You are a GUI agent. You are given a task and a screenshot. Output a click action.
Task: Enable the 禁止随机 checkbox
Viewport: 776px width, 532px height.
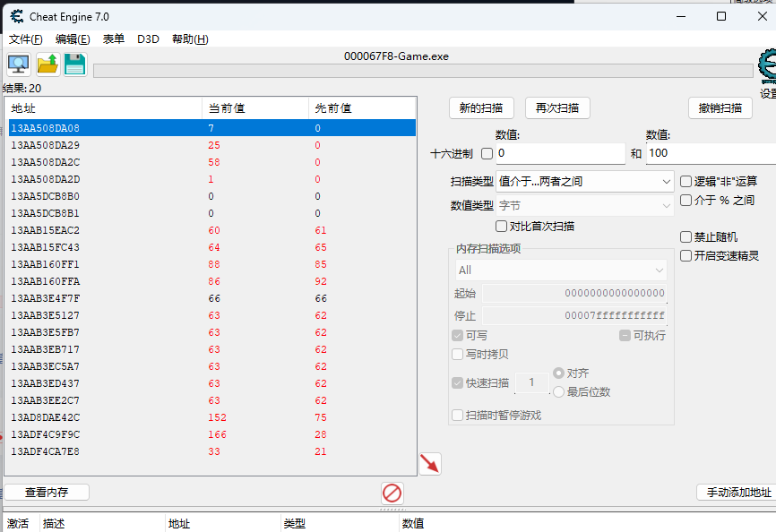point(685,236)
